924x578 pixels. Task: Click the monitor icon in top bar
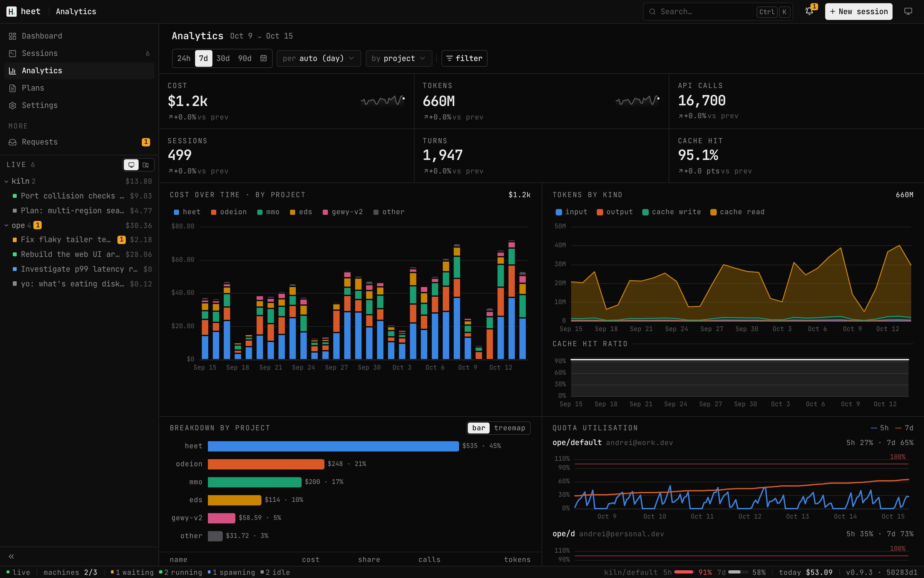tap(908, 12)
